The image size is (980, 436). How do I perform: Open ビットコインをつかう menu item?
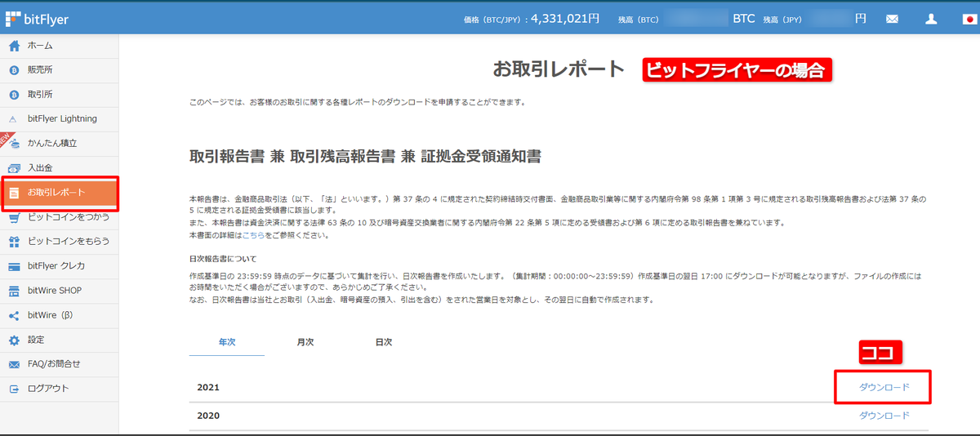[69, 217]
